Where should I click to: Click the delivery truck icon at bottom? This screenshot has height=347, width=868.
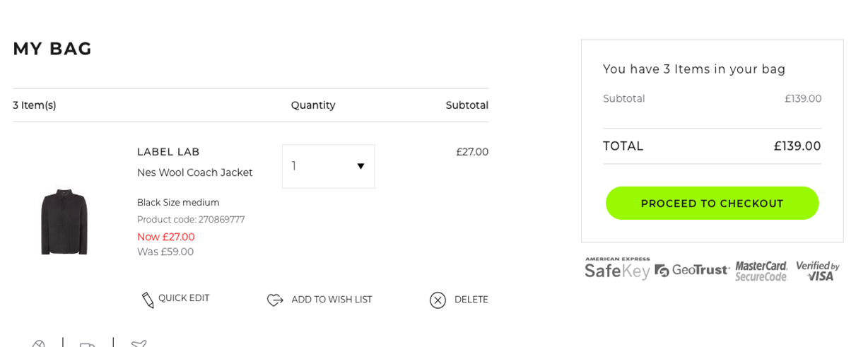[88, 344]
